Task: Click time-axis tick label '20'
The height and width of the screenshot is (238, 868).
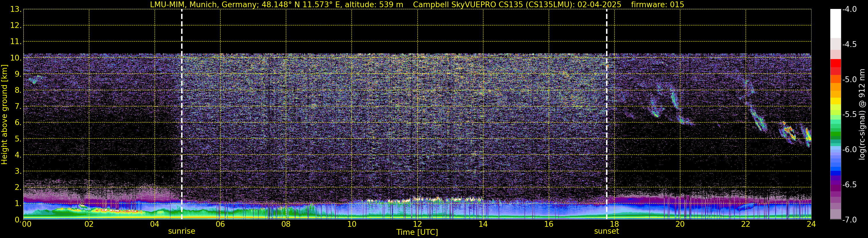Action: (x=680, y=224)
